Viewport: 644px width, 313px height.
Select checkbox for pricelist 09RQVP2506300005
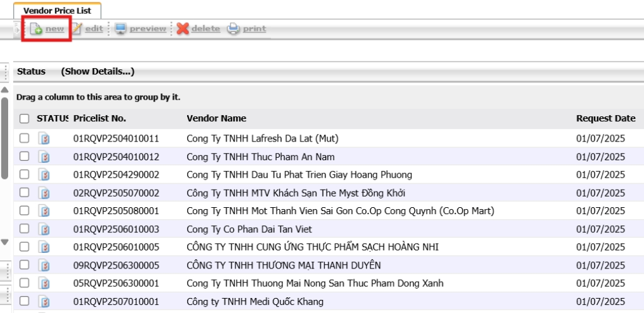click(24, 265)
